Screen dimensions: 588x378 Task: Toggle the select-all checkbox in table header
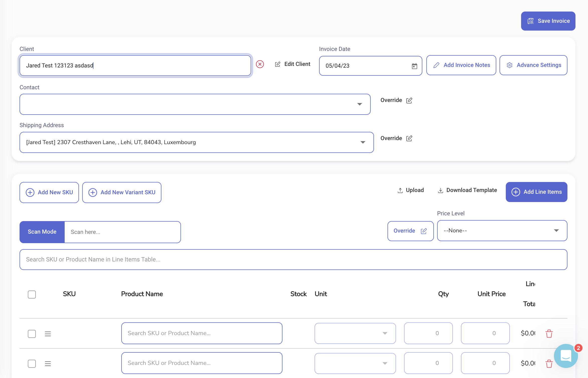pyautogui.click(x=32, y=294)
